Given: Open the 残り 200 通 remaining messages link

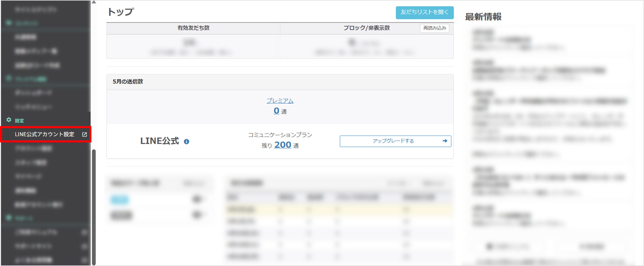Looking at the screenshot, I should pos(283,145).
